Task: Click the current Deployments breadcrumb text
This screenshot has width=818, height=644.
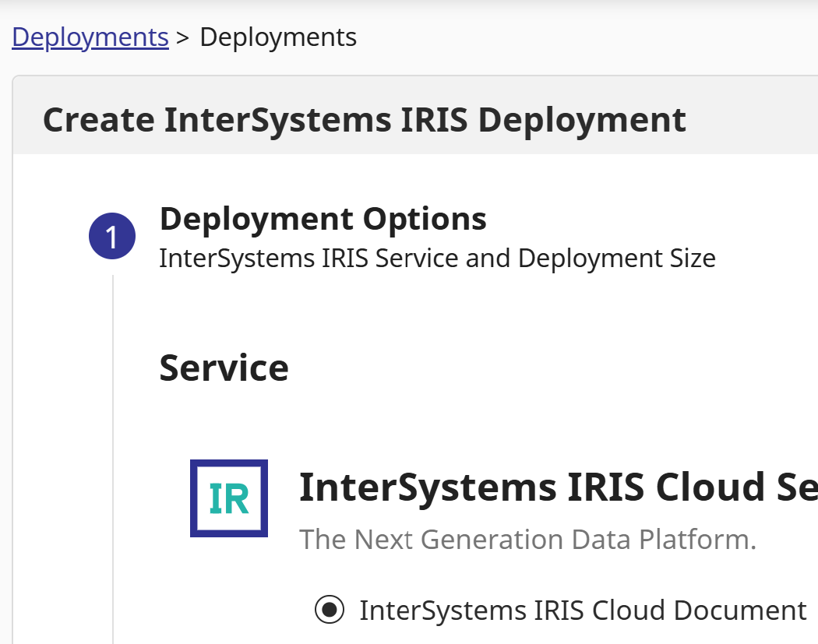Action: pyautogui.click(x=278, y=37)
